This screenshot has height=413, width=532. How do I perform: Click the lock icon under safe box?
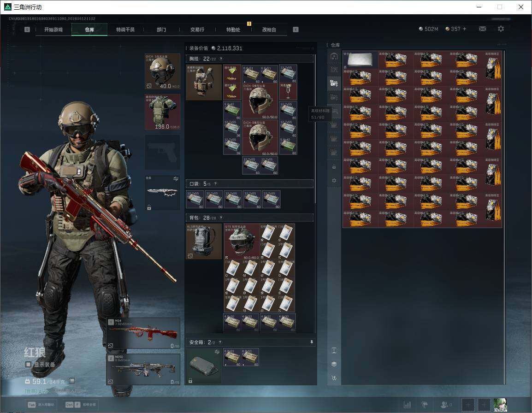pyautogui.click(x=190, y=381)
